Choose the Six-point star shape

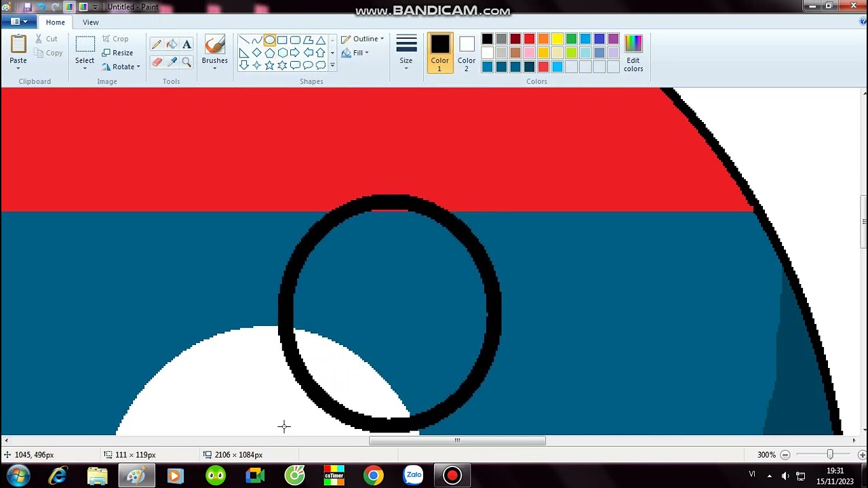tap(282, 66)
